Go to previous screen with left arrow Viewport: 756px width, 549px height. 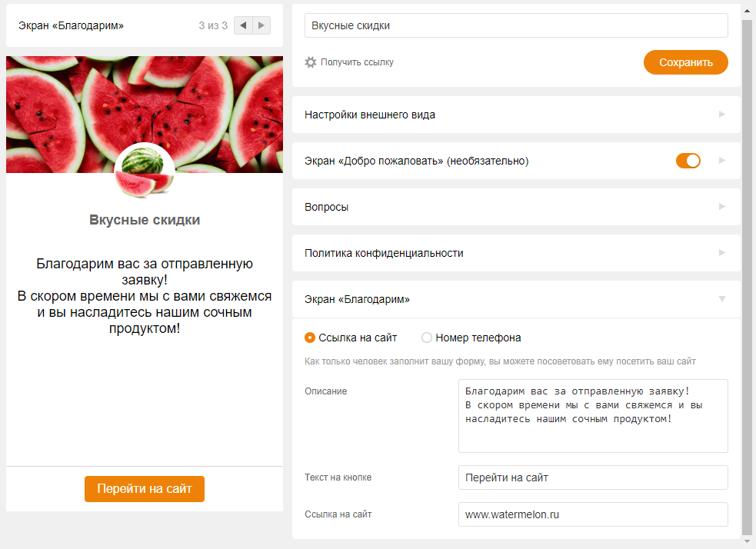tap(243, 25)
